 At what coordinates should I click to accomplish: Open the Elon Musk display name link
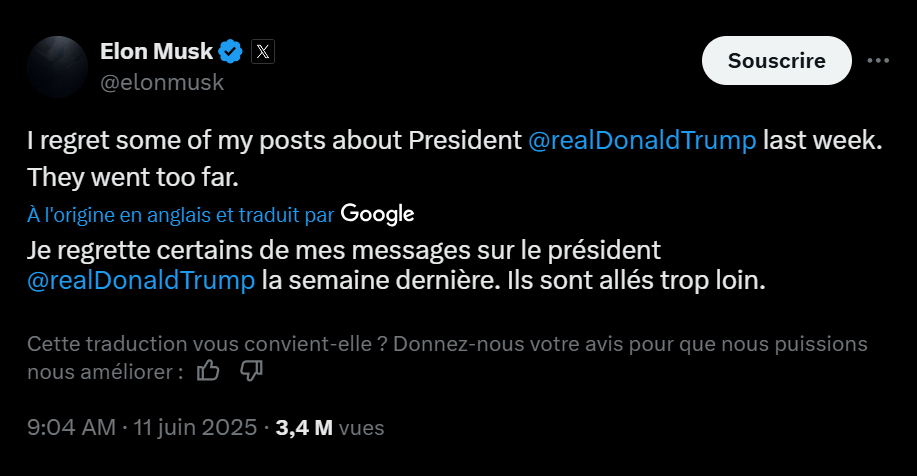point(156,51)
